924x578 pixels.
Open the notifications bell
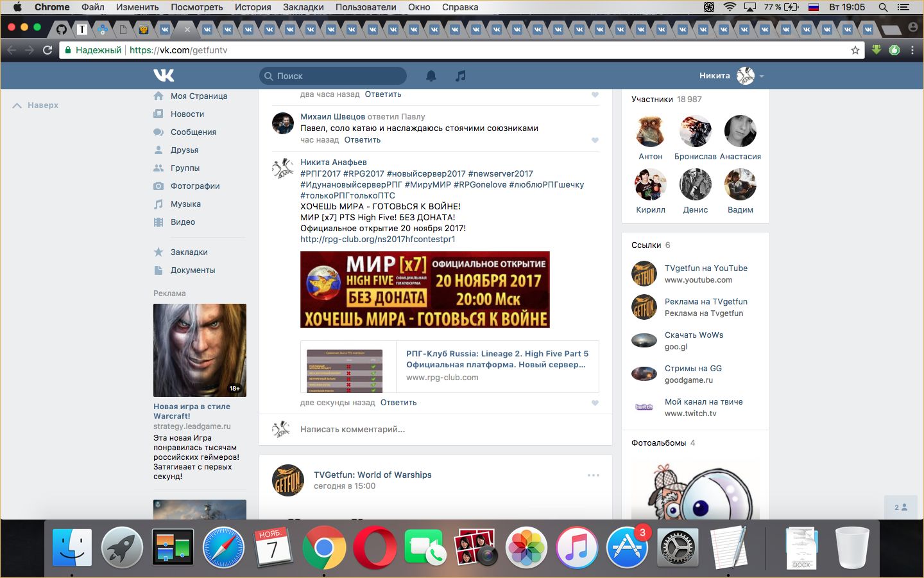click(431, 76)
